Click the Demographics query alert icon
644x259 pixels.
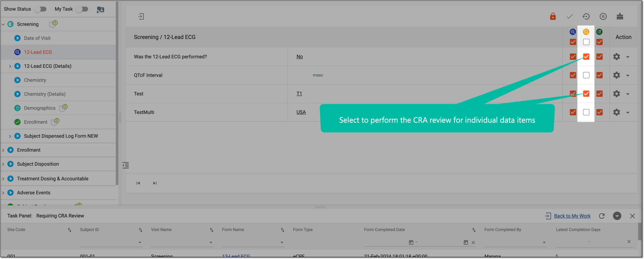(x=63, y=108)
